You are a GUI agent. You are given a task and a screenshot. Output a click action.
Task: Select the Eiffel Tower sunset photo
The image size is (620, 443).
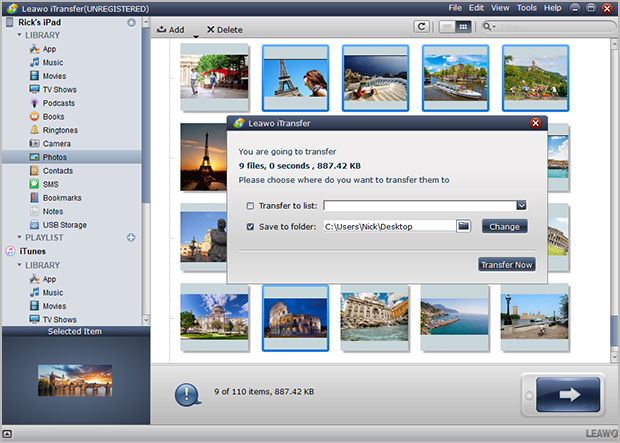(x=204, y=157)
